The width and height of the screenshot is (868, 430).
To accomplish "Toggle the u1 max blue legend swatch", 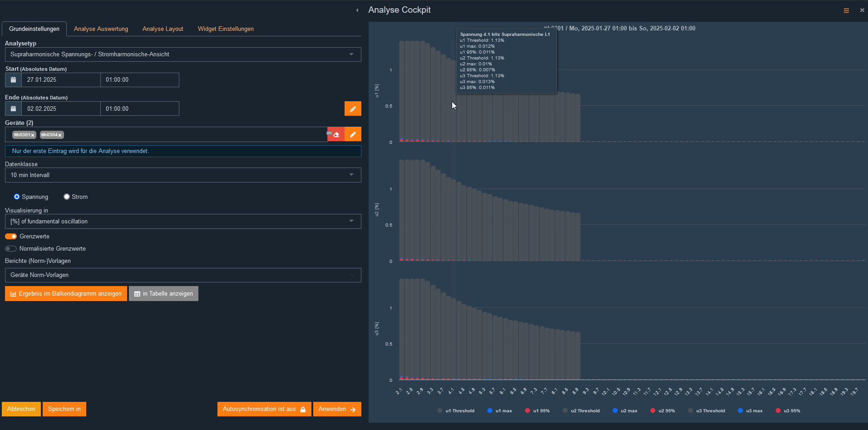I will click(490, 410).
